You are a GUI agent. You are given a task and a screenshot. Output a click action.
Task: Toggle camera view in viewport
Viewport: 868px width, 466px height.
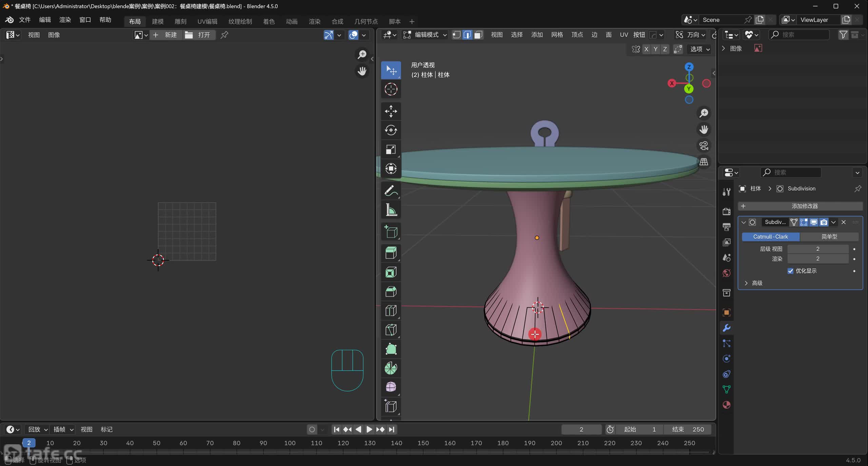click(704, 146)
